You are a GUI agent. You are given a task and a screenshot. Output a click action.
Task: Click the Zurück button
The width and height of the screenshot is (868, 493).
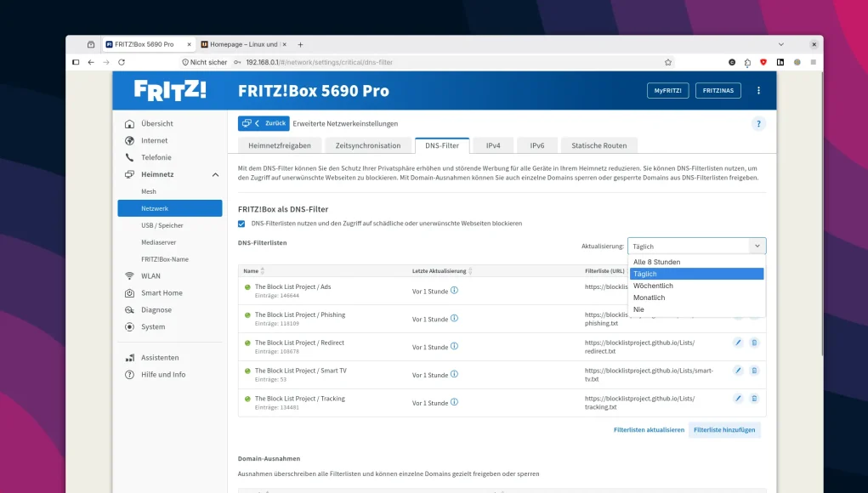[x=264, y=123]
